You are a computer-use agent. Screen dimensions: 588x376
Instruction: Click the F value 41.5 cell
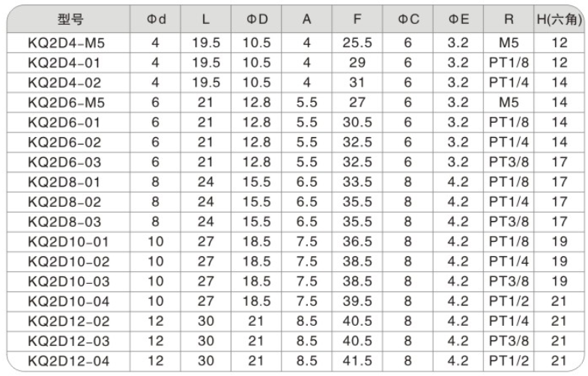click(357, 360)
